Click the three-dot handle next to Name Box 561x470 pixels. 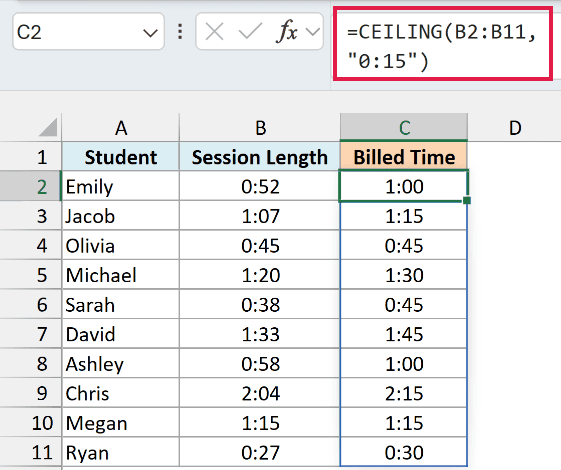click(180, 32)
